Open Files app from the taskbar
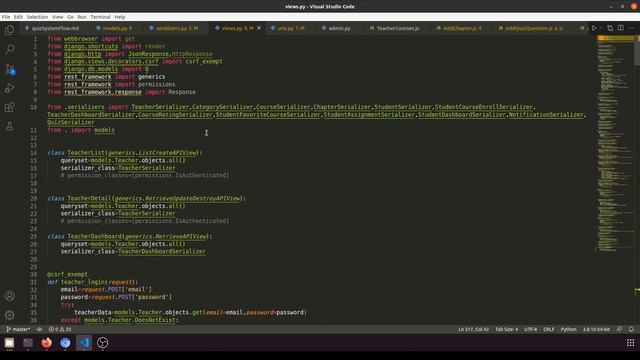Screen dimensions: 640x360 (x=9, y=343)
